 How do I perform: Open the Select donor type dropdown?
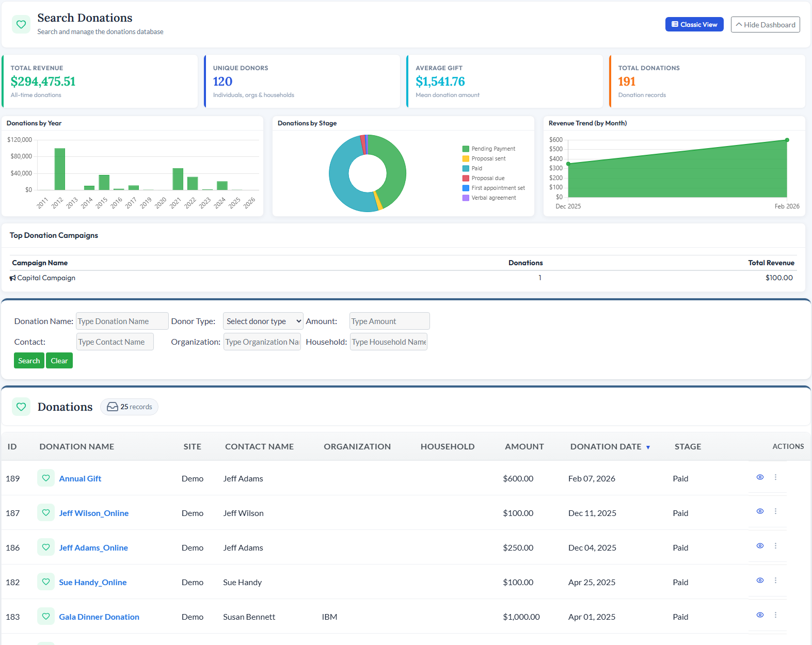(x=263, y=321)
